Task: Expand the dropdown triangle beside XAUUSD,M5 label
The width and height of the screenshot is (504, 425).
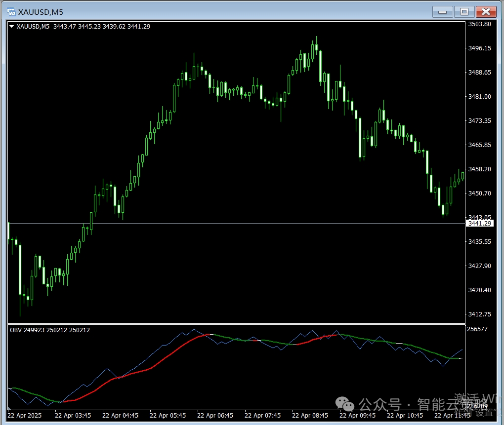Action: click(x=11, y=26)
